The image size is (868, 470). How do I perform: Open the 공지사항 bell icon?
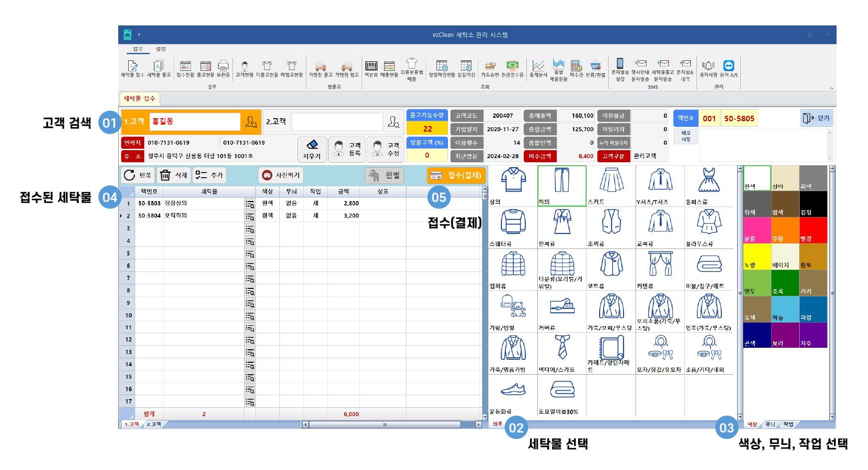click(x=708, y=69)
